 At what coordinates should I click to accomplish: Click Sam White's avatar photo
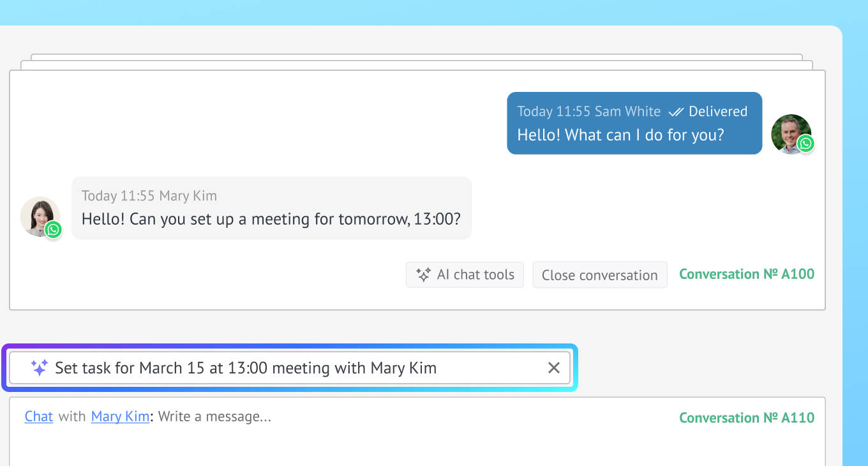(x=791, y=134)
